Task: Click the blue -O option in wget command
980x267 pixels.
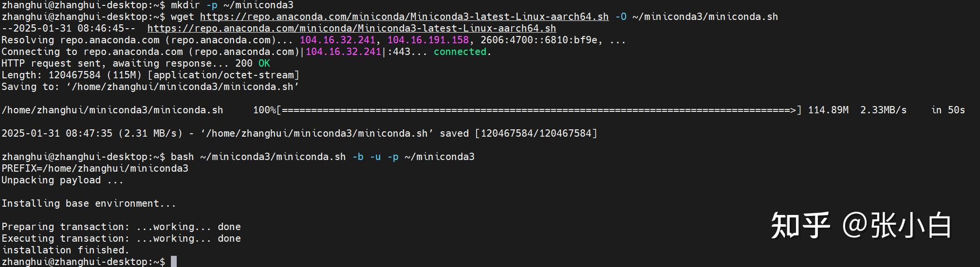Action: (x=621, y=17)
